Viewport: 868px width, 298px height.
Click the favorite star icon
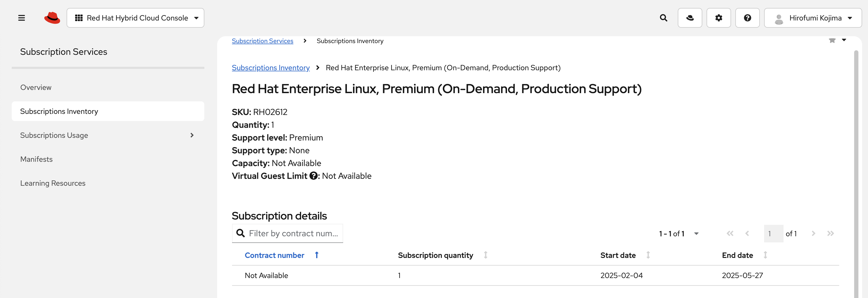point(832,40)
